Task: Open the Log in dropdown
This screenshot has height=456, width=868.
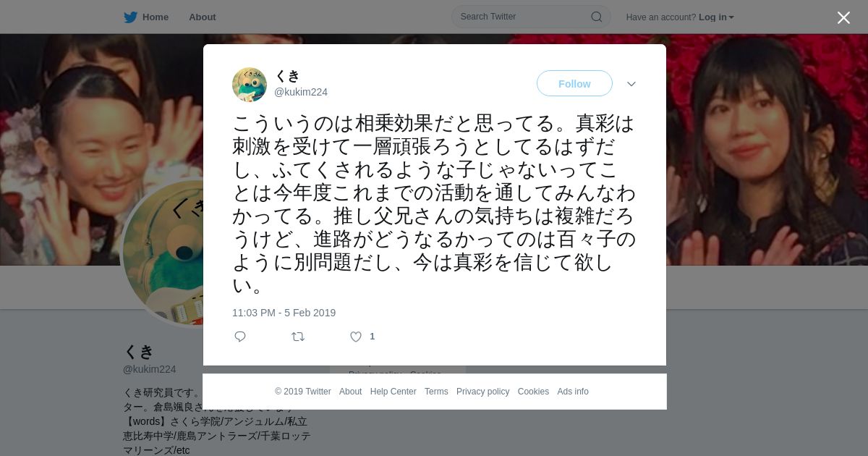Action: tap(716, 17)
